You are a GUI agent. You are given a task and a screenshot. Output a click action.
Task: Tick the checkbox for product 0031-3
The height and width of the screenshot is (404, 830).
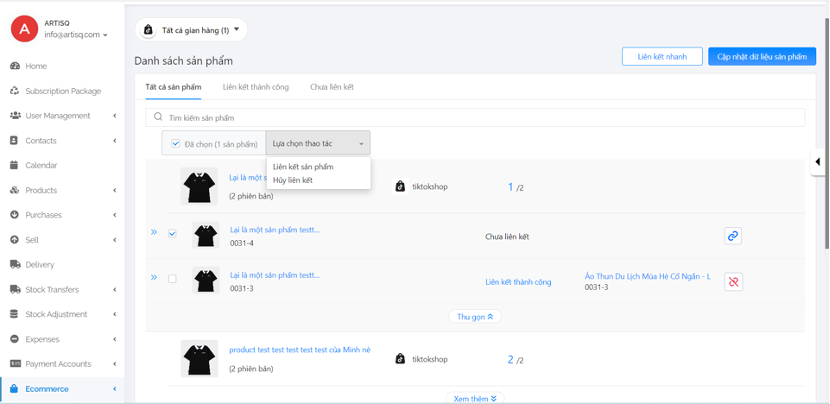[172, 279]
